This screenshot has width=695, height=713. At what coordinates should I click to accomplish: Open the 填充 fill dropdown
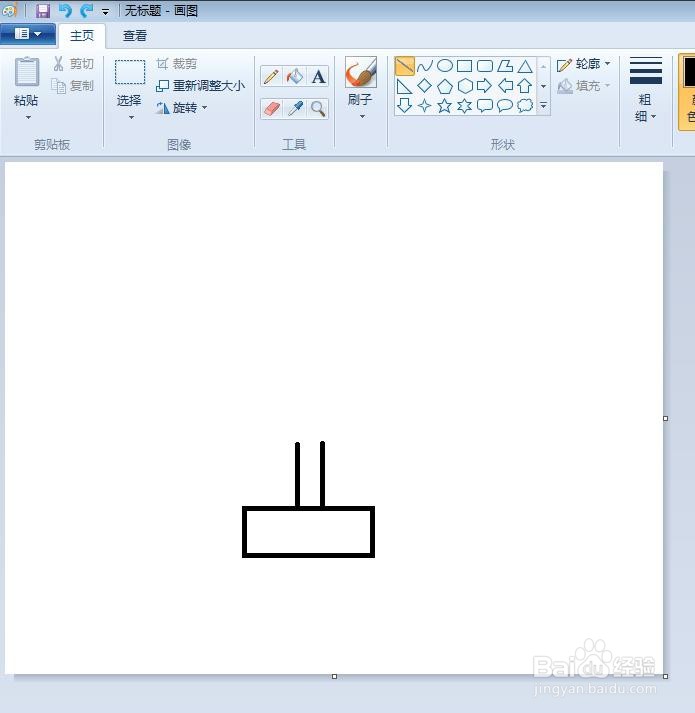pos(584,85)
